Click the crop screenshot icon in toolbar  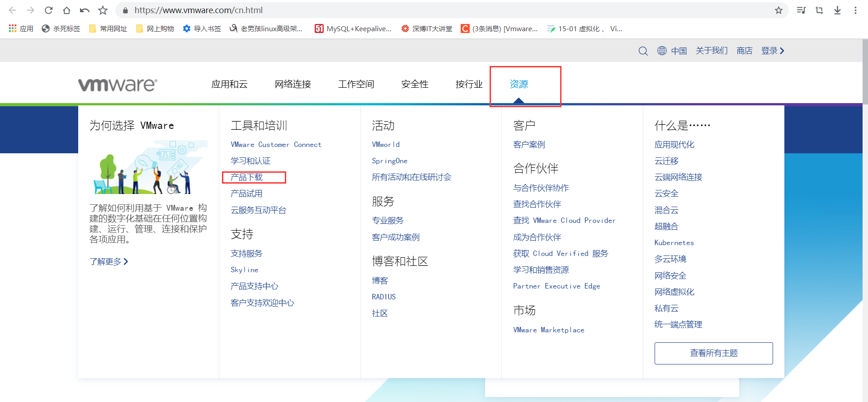(x=819, y=10)
